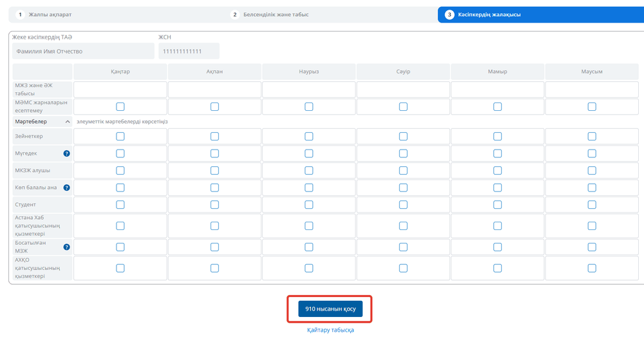The image size is (644, 337).
Task: Click the 910 нысанын қосу button
Action: (330, 309)
